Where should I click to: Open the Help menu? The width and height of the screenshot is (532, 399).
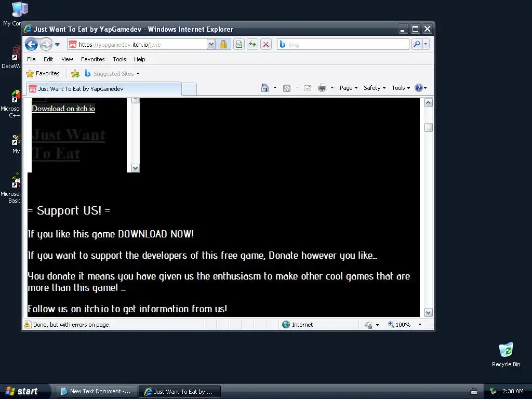[x=139, y=59]
